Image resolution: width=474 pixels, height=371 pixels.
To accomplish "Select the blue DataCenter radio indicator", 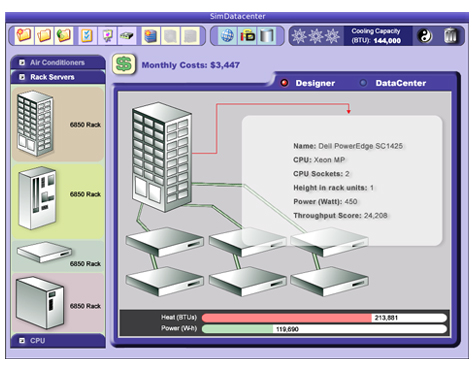I will (x=363, y=83).
